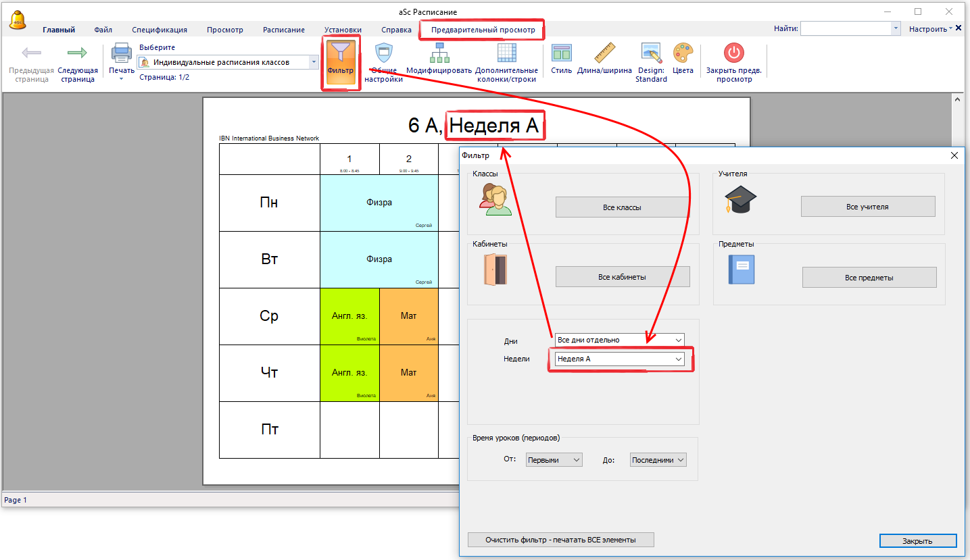This screenshot has width=970, height=560.
Task: Click the Filter funnel icon
Action: pos(340,54)
